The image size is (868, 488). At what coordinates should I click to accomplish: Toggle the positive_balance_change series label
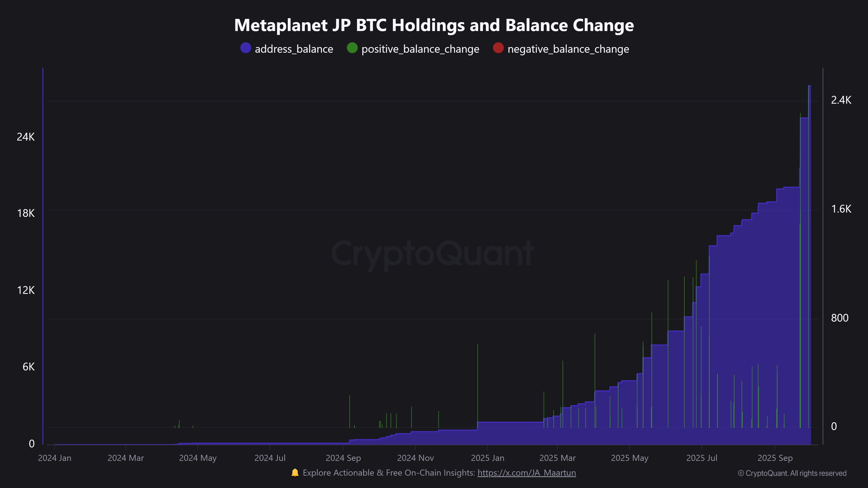coord(420,49)
